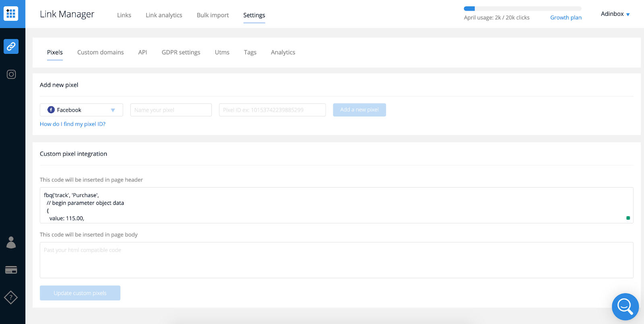Select the Pixels settings tab

[x=55, y=52]
